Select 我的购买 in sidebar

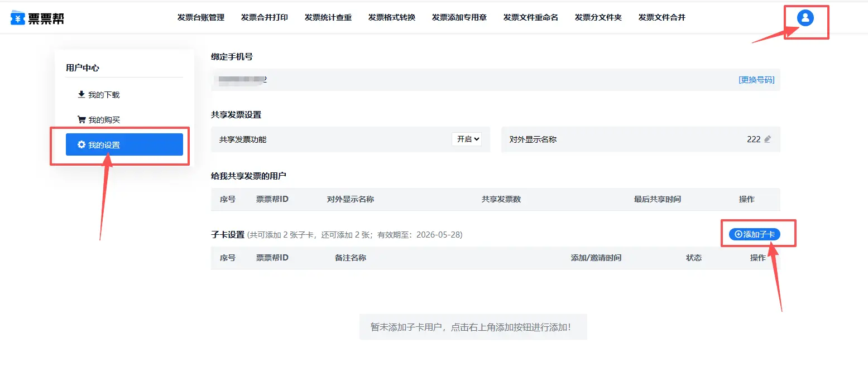point(104,120)
